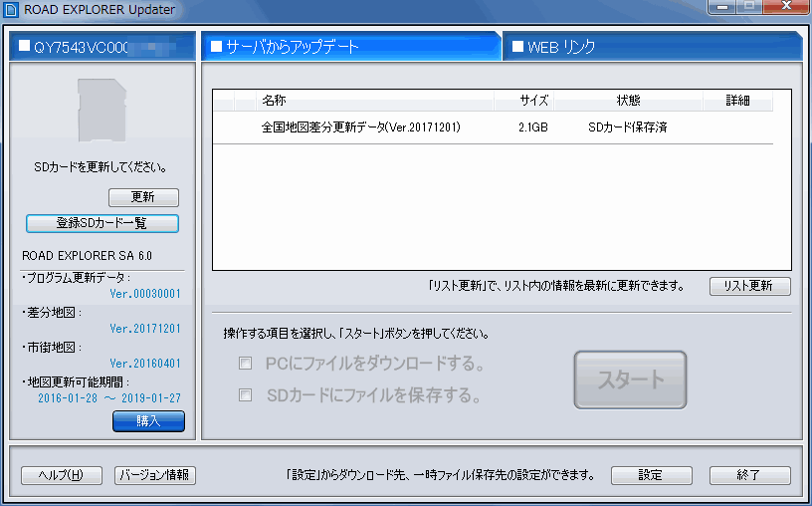Screen dimensions: 812x506
Task: Click the 状態 column header
Action: pyautogui.click(x=628, y=101)
